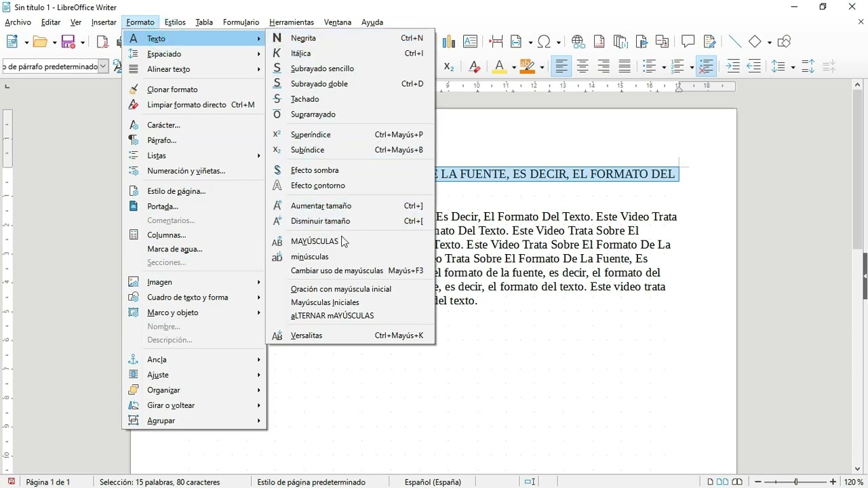Open special character Omega icon
Screen dimensions: 868x488
click(545, 42)
